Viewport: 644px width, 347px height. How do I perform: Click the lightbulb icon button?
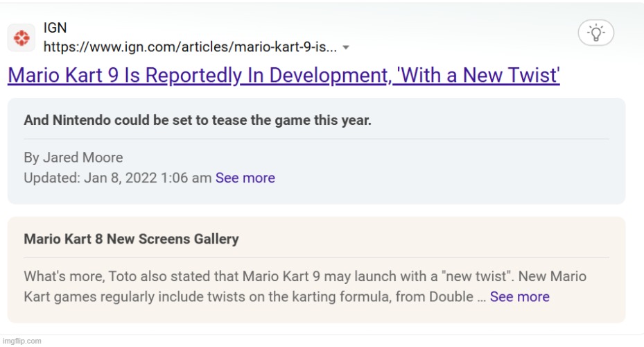595,32
